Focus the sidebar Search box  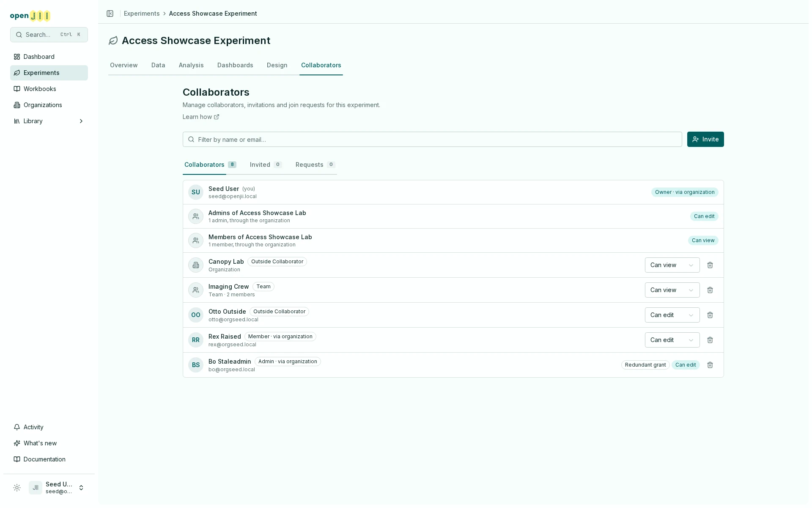(49, 35)
